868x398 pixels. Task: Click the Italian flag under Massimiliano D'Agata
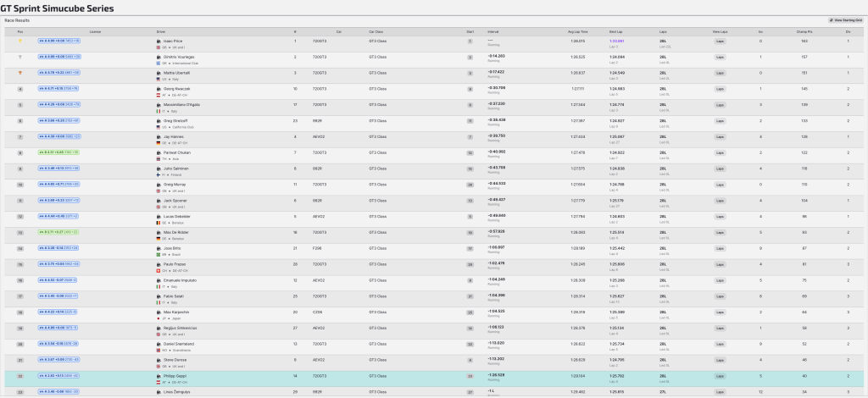159,111
